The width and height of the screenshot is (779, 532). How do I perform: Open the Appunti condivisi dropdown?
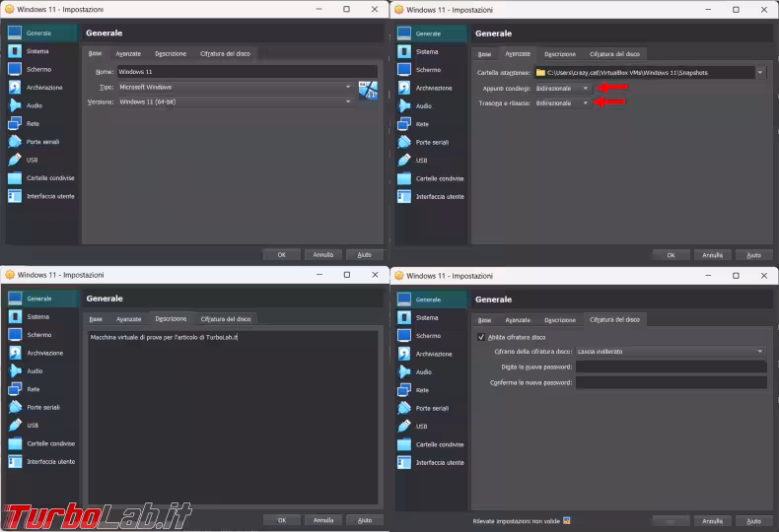coord(562,89)
